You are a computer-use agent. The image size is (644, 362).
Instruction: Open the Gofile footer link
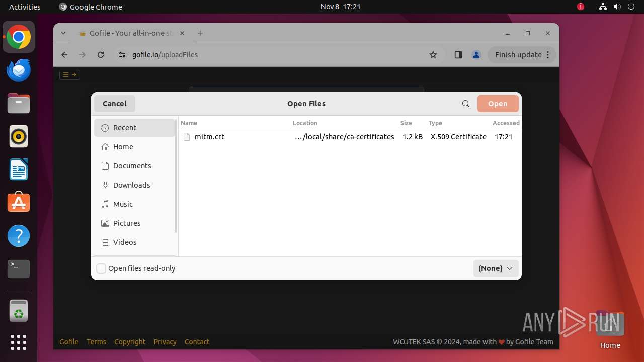click(69, 342)
